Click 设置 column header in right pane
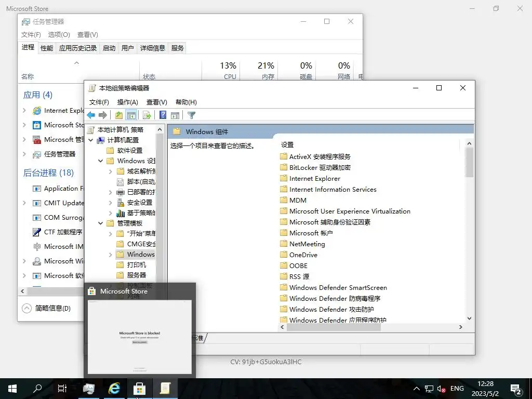532x399 pixels. (287, 145)
